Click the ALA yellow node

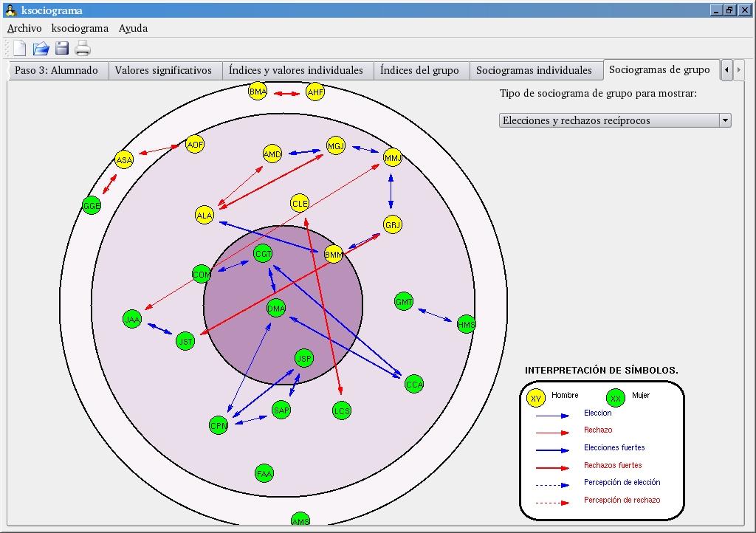[205, 215]
